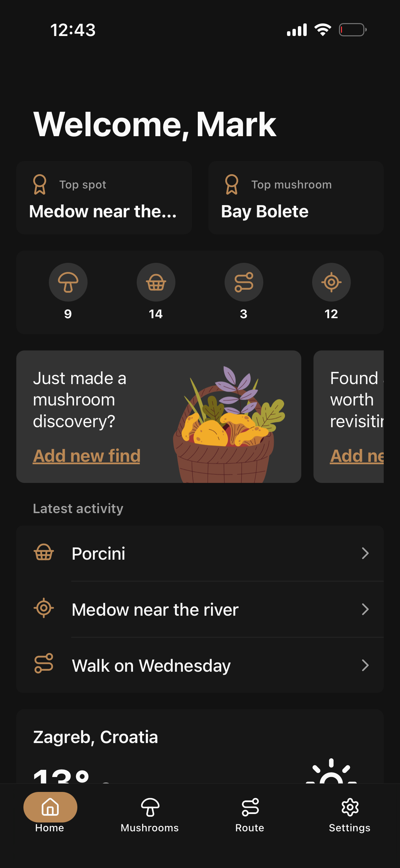Viewport: 400px width, 868px height.
Task: Click the Add new find link
Action: tap(87, 456)
